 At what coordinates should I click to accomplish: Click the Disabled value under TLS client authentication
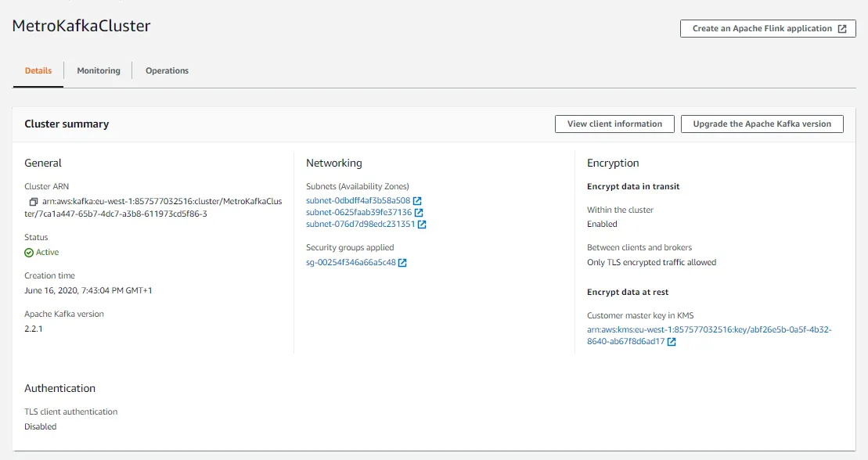click(41, 427)
